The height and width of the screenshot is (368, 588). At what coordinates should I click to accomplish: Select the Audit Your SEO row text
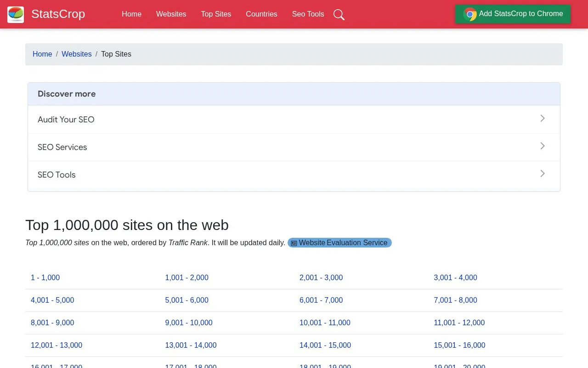pos(66,120)
